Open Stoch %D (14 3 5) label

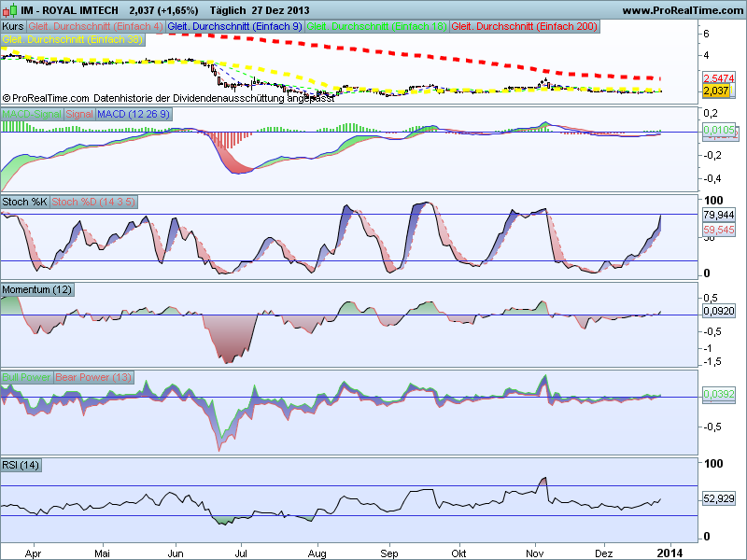click(x=93, y=202)
